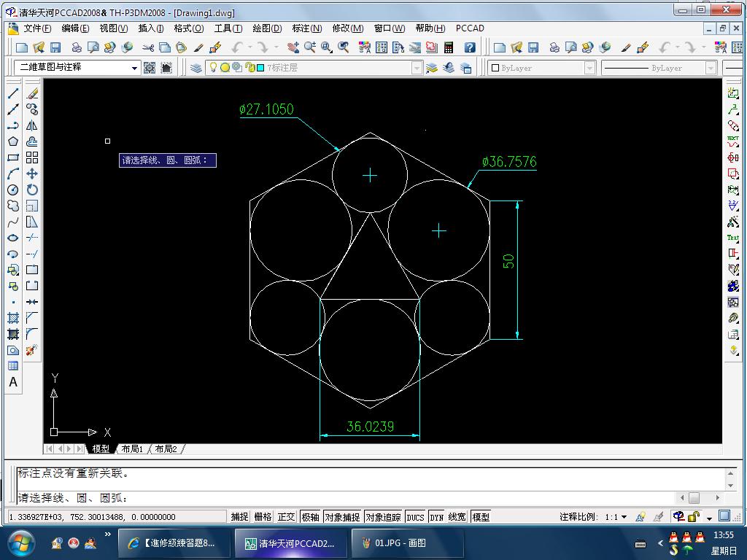Open Layer Properties Manager icon
The height and width of the screenshot is (560, 747).
(196, 68)
